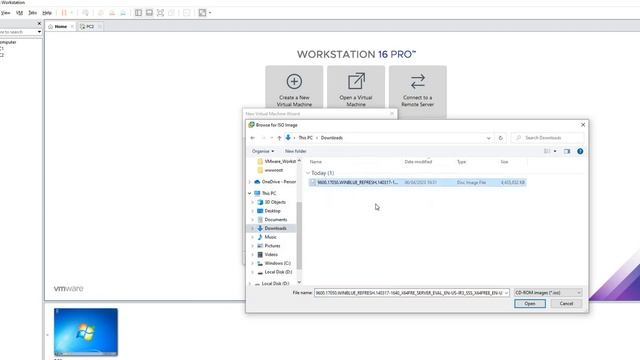Screen dimensions: 640x360
Task: Click the blue help icon in Browse dialog
Action: tap(580, 151)
